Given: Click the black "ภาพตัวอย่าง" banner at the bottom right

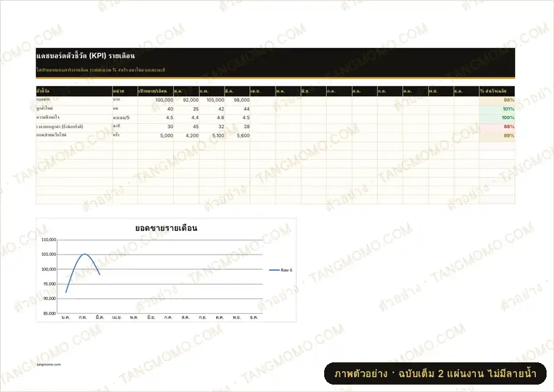Looking at the screenshot, I should [x=435, y=373].
